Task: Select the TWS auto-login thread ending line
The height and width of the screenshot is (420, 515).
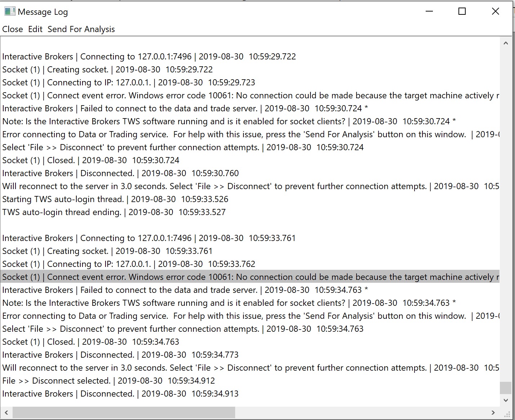Action: (114, 212)
